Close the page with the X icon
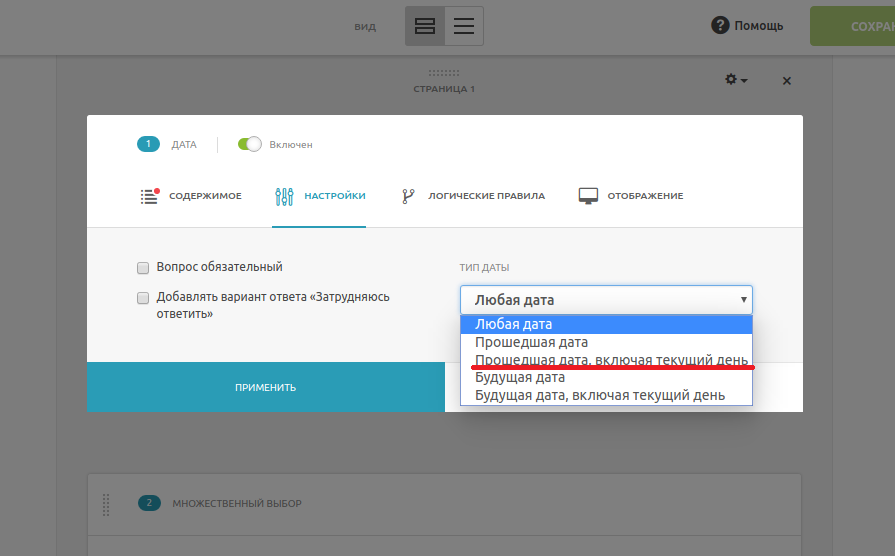Viewport: 895px width, 556px height. [x=786, y=81]
